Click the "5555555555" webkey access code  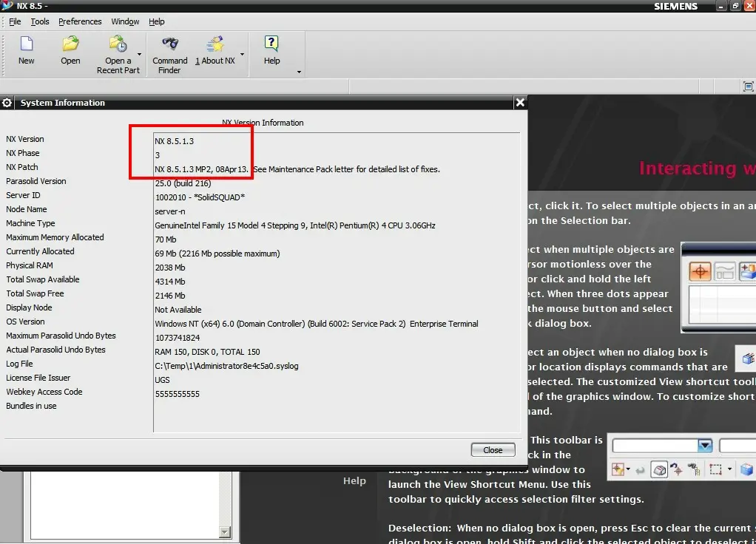click(177, 394)
